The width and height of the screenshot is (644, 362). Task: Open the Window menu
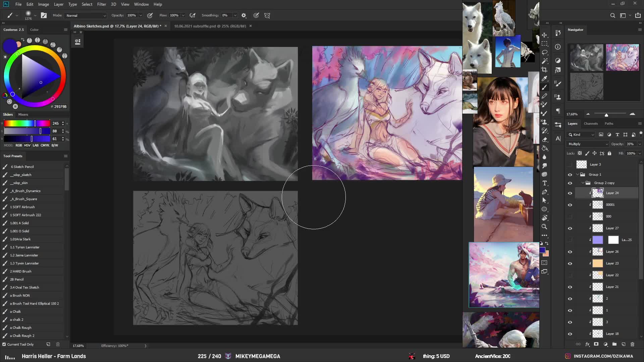[x=141, y=4]
